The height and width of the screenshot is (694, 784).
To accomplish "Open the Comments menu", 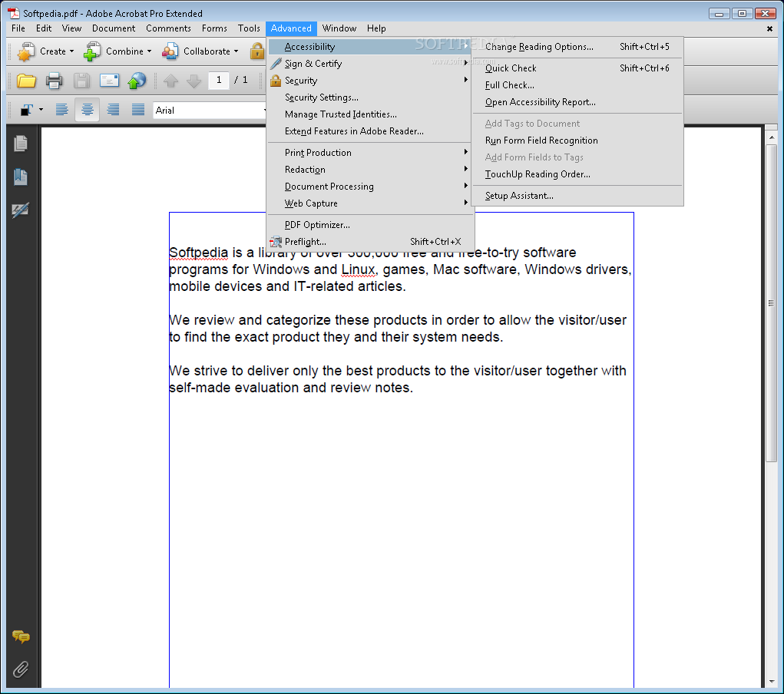I will [168, 28].
